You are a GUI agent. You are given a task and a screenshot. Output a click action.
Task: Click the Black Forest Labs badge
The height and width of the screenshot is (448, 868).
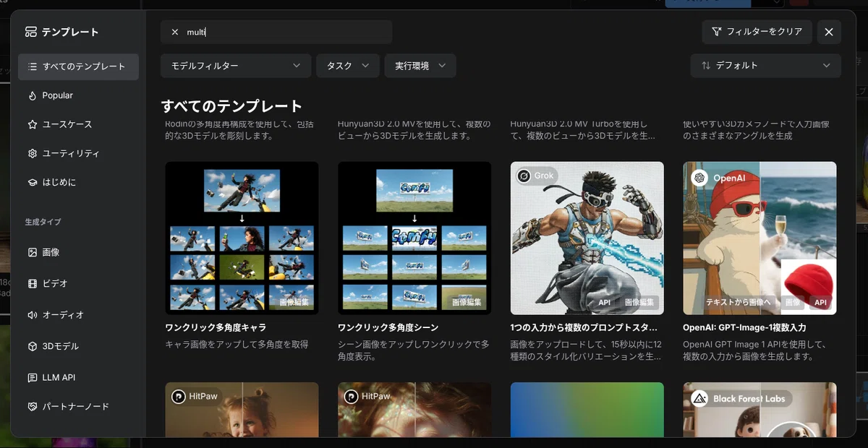point(739,398)
